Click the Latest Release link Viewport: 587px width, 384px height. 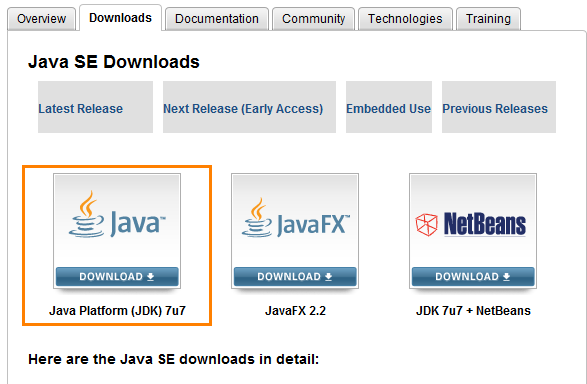pyautogui.click(x=80, y=109)
